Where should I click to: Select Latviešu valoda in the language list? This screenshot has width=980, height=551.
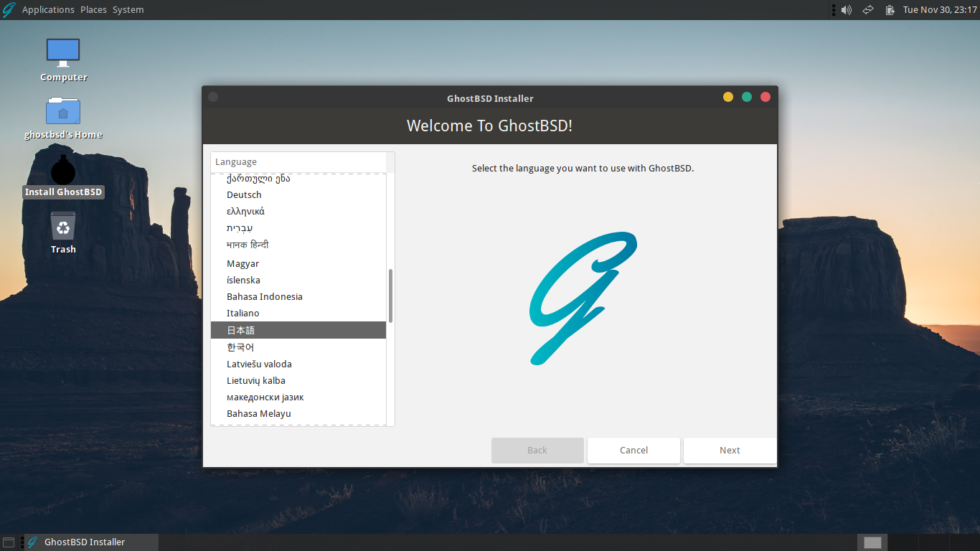click(298, 364)
